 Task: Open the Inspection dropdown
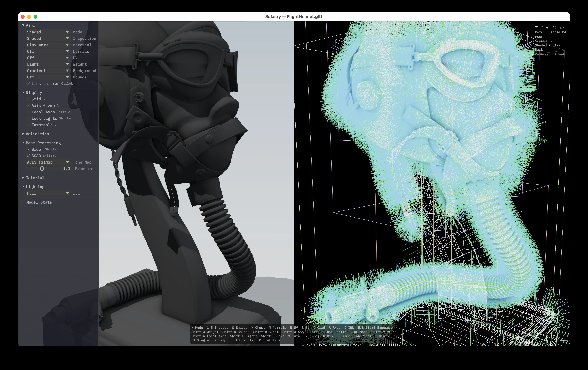[48, 39]
